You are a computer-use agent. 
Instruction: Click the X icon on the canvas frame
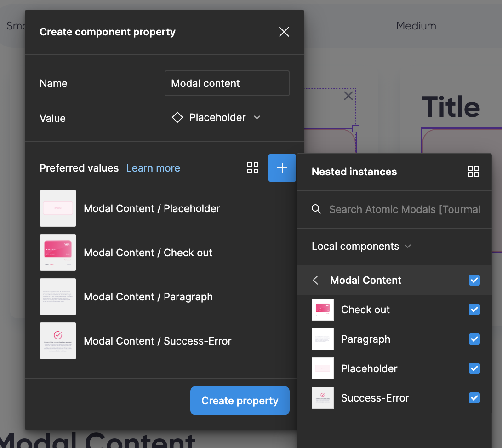tap(348, 96)
